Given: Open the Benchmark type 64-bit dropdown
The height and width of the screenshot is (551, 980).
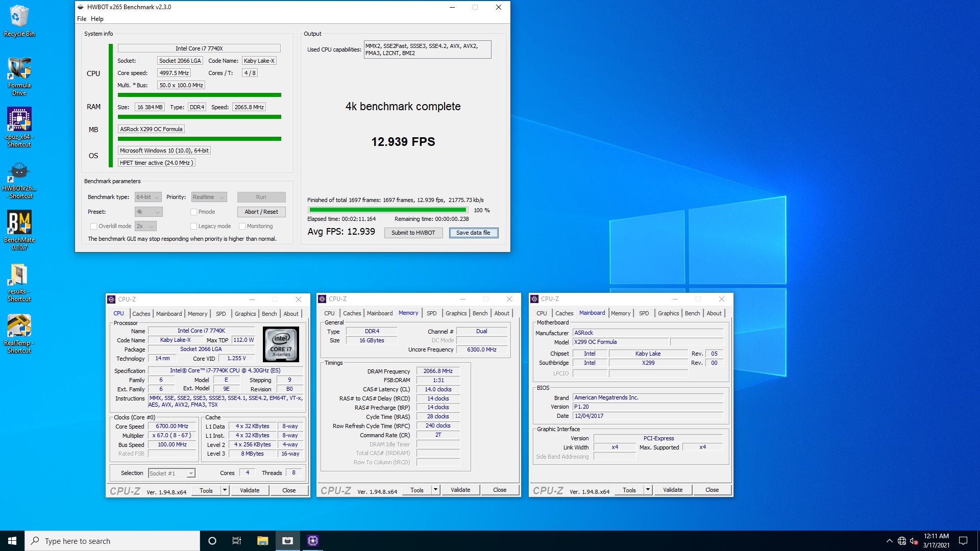Looking at the screenshot, I should click(x=148, y=197).
